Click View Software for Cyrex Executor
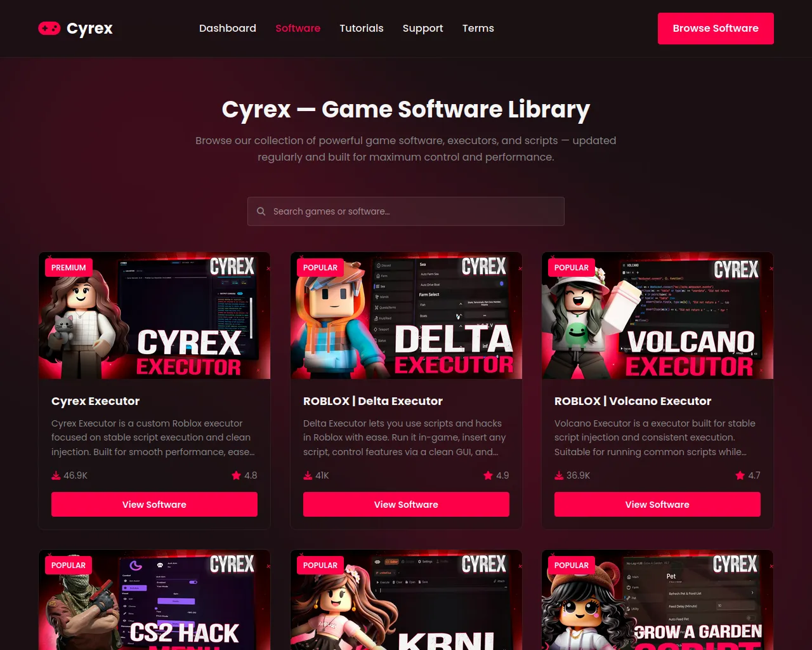This screenshot has width=812, height=650. (x=154, y=505)
